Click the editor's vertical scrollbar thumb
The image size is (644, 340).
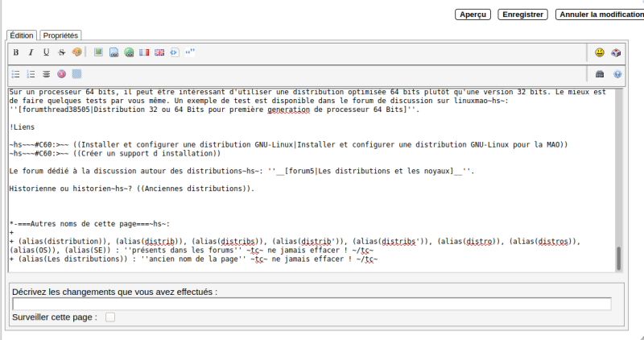click(618, 258)
